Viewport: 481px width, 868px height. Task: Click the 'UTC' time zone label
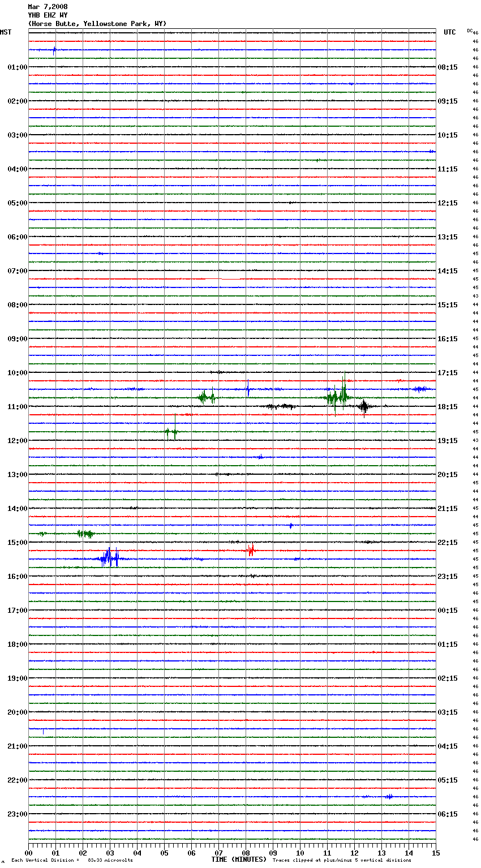[450, 32]
